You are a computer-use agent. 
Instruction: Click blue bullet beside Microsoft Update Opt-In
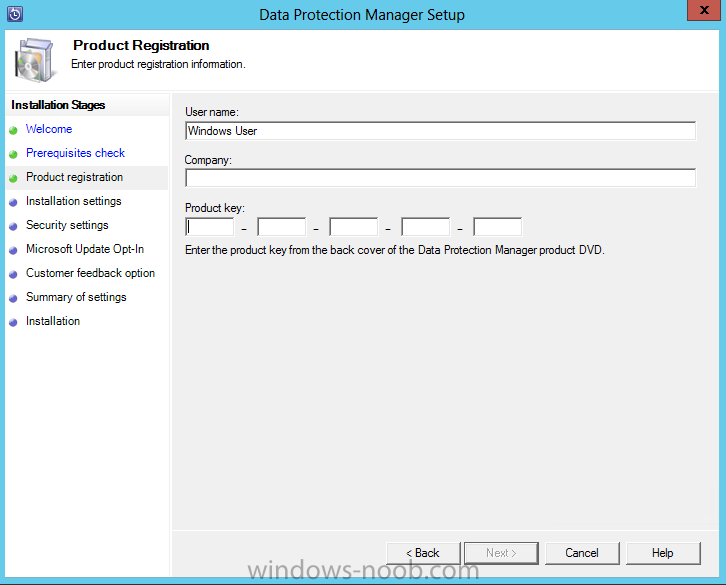(x=13, y=250)
